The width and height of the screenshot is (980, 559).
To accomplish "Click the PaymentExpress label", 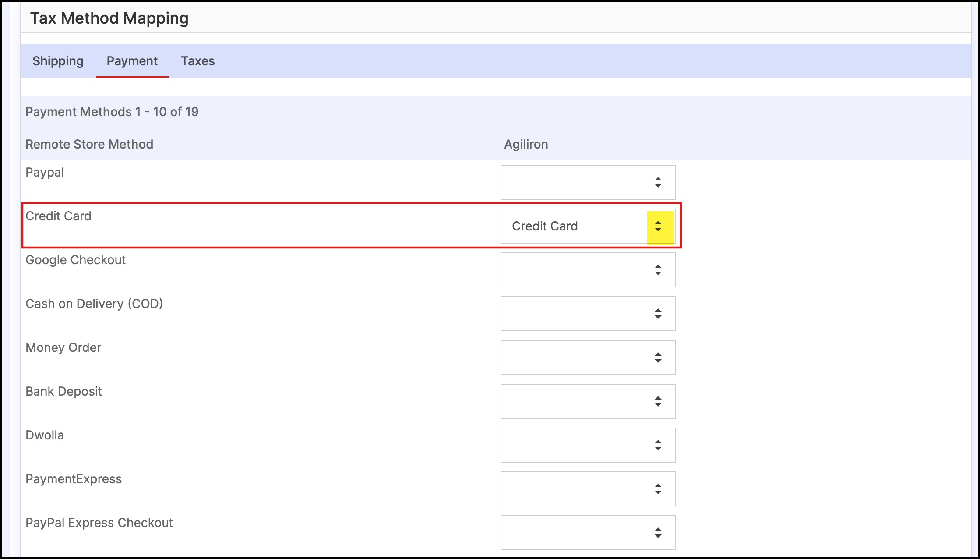I will [74, 479].
